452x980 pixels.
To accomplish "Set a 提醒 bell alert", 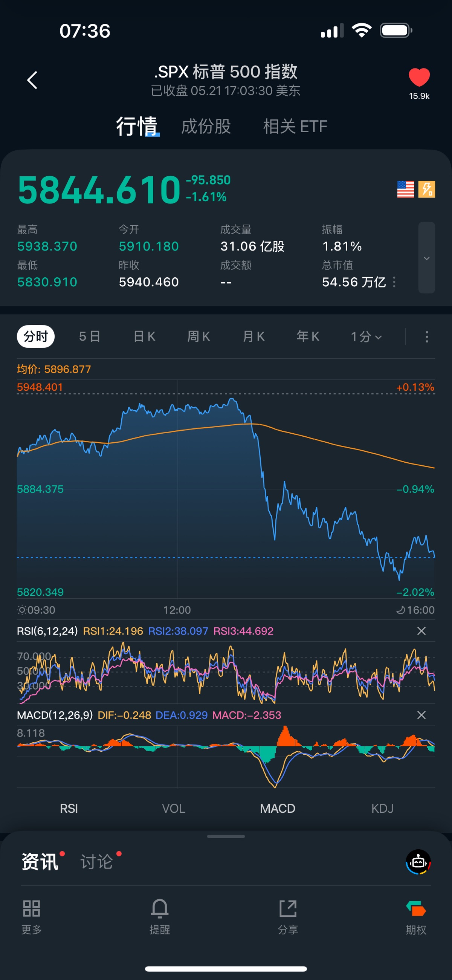I will pos(159,917).
